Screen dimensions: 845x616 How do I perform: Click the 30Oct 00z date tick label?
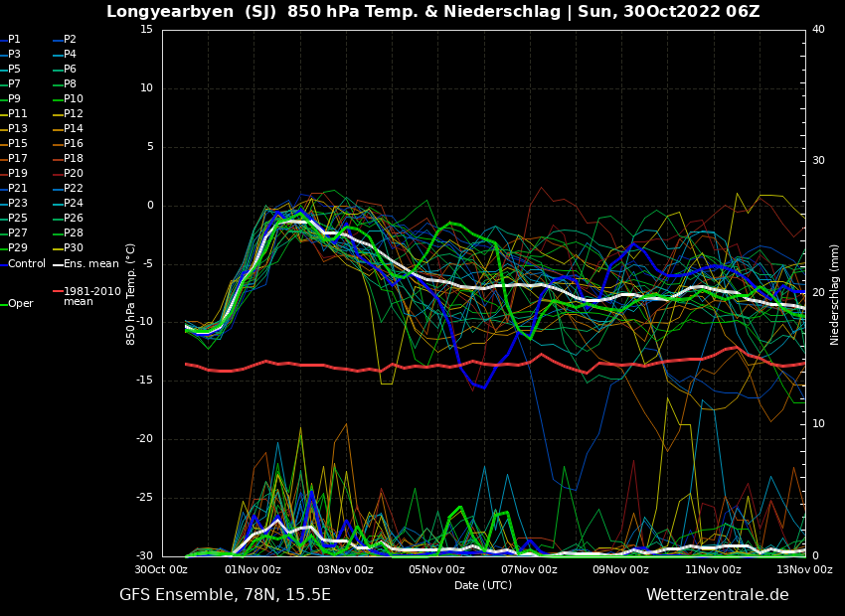pos(161,570)
